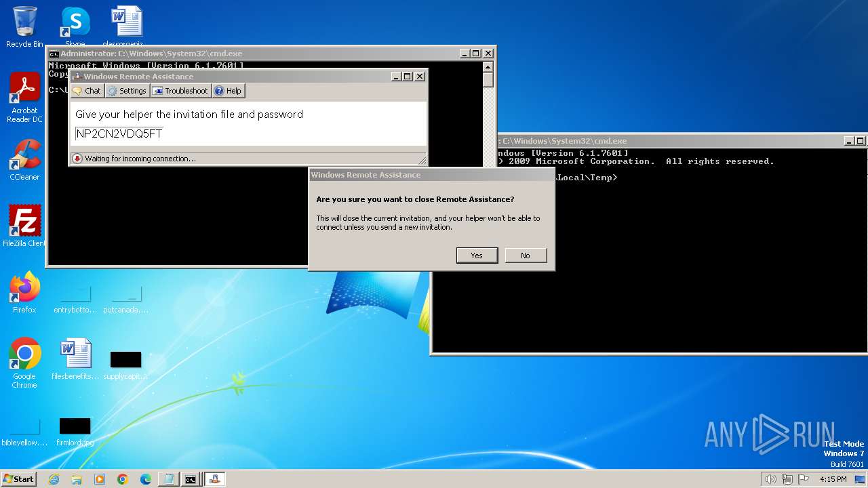The image size is (868, 488).
Task: Open Windows Explorer from the taskbar
Action: pos(77,479)
